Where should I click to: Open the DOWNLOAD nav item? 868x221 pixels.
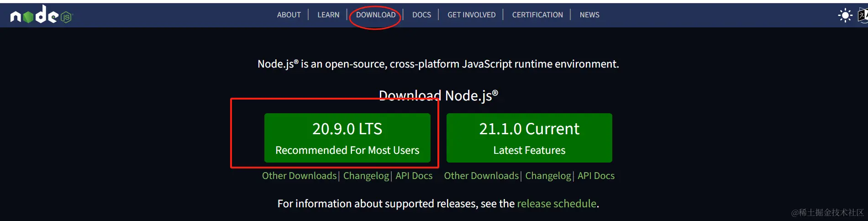376,15
